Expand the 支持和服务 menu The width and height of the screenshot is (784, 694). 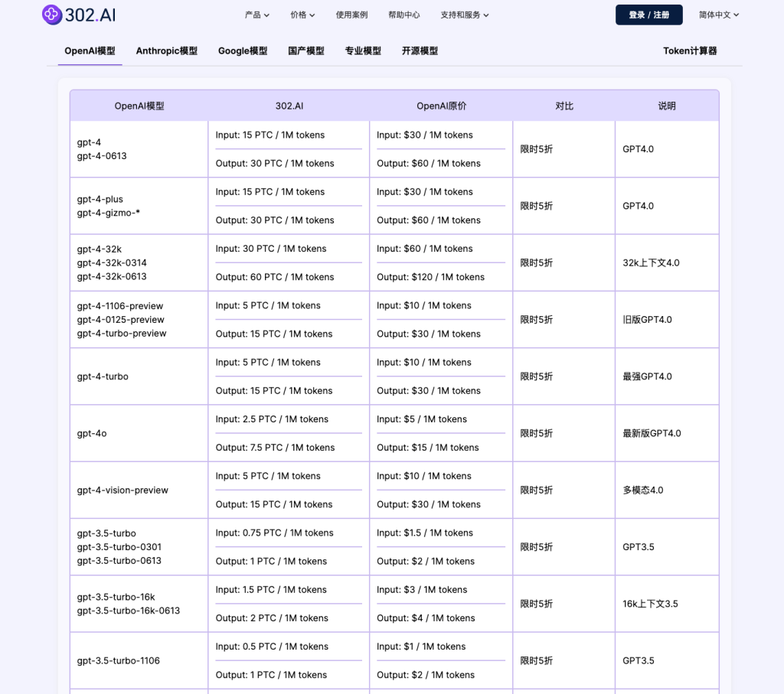pyautogui.click(x=465, y=15)
